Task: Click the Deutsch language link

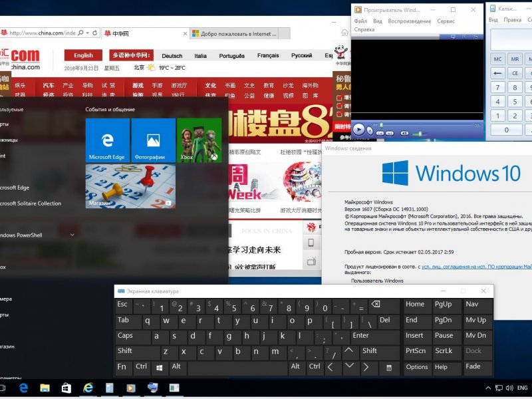Action: [172, 56]
